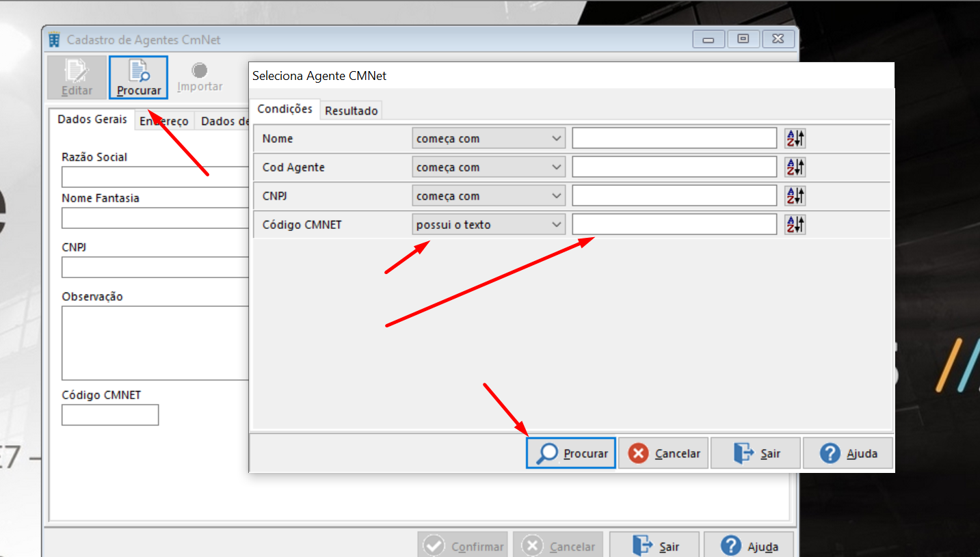The width and height of the screenshot is (980, 557).
Task: Focus the Nome search text field
Action: 674,139
